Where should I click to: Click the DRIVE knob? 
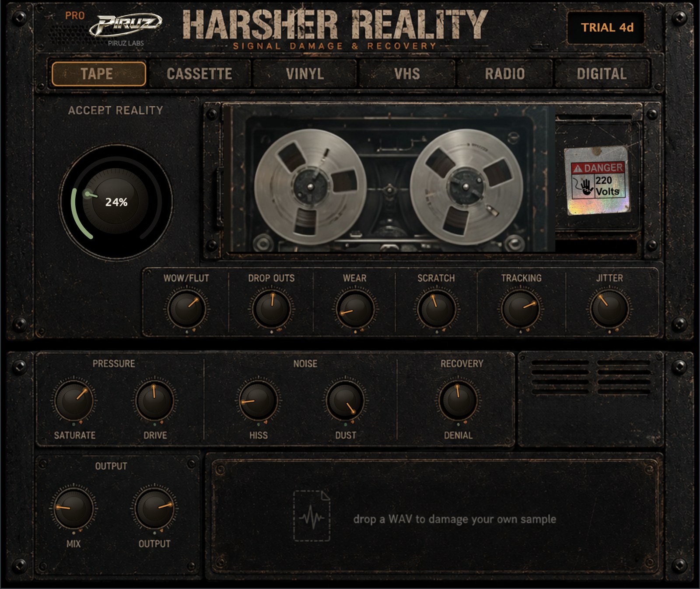pyautogui.click(x=154, y=401)
